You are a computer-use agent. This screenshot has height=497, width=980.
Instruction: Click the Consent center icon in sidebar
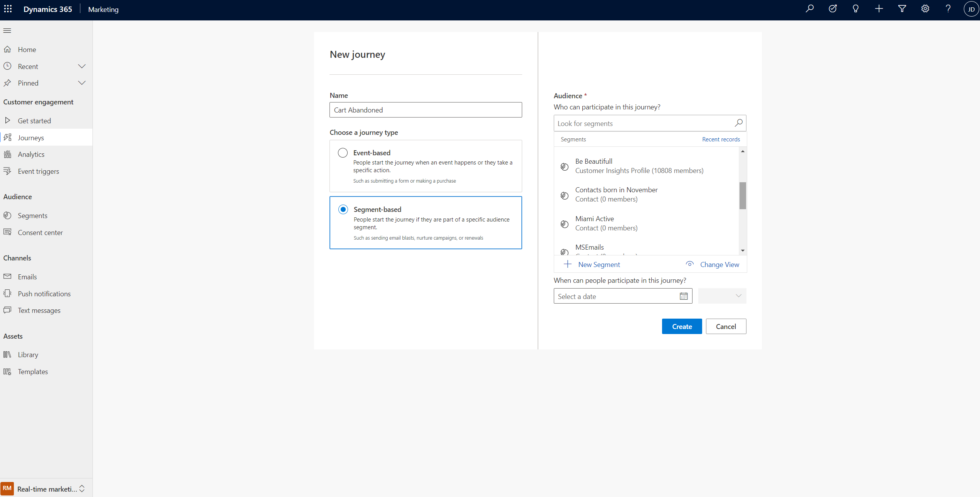[8, 232]
